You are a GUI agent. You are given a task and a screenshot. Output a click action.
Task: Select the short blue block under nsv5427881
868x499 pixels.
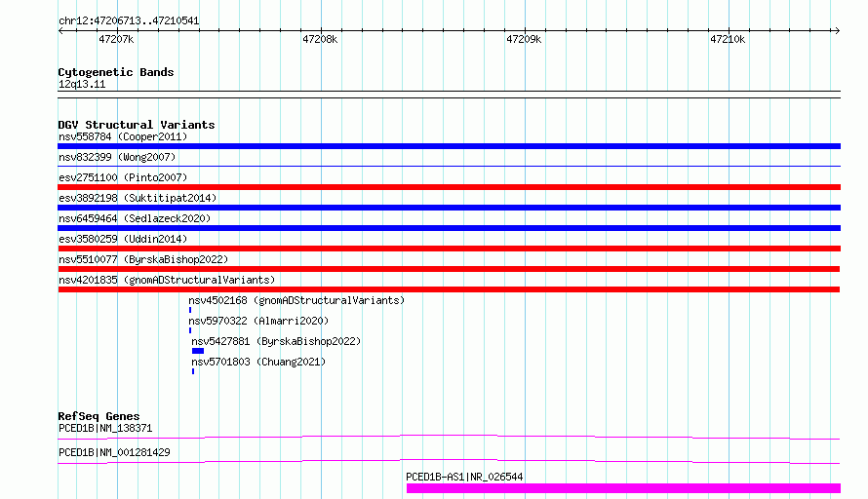tap(198, 351)
